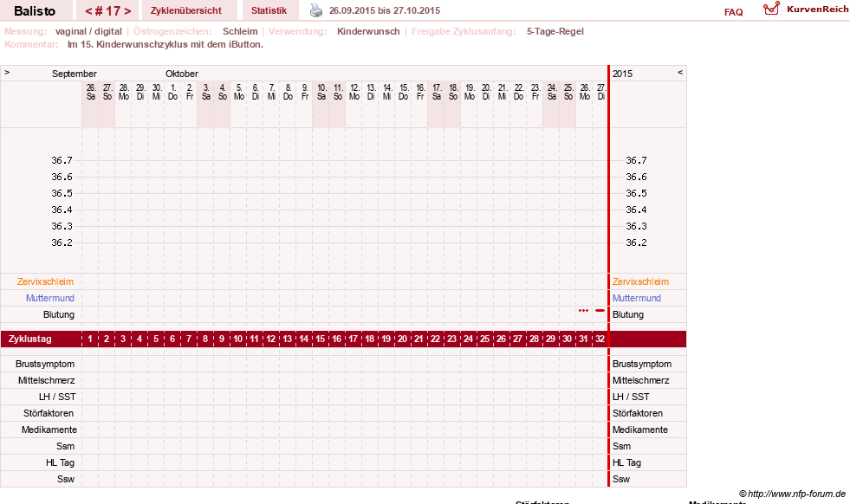This screenshot has width=850, height=504.
Task: Select cycle day 8 in Zyklustag row
Action: coord(204,339)
